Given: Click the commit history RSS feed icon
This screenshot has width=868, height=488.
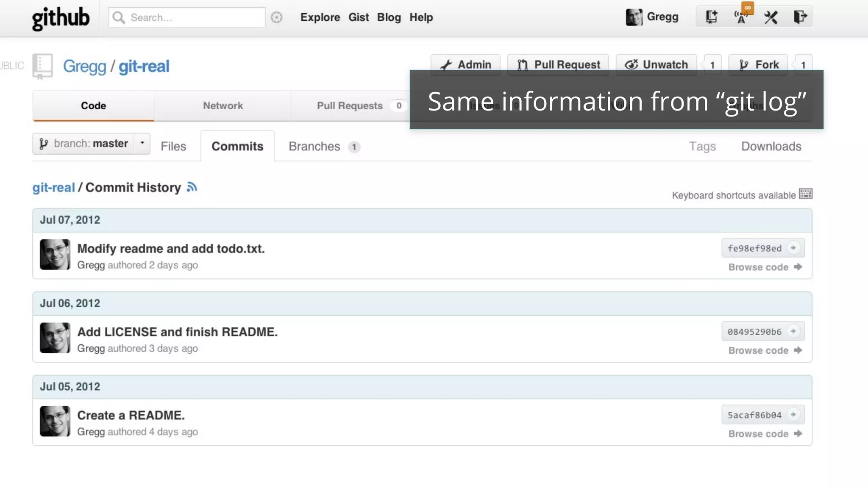Looking at the screenshot, I should click(x=192, y=187).
